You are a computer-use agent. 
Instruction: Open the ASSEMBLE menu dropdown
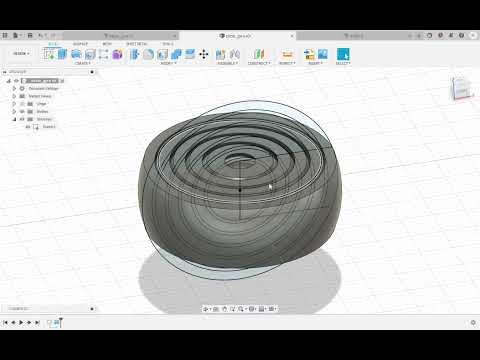(x=228, y=63)
